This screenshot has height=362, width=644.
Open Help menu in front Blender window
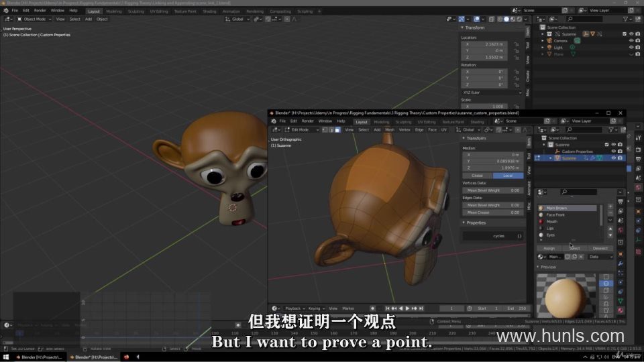pos(341,121)
